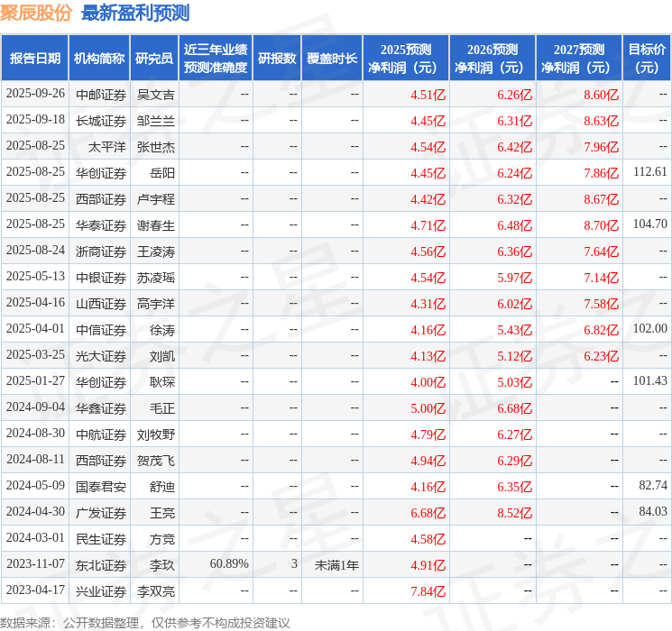This screenshot has width=672, height=631.
Task: Click the 60.89% accuracy value
Action: 229,564
